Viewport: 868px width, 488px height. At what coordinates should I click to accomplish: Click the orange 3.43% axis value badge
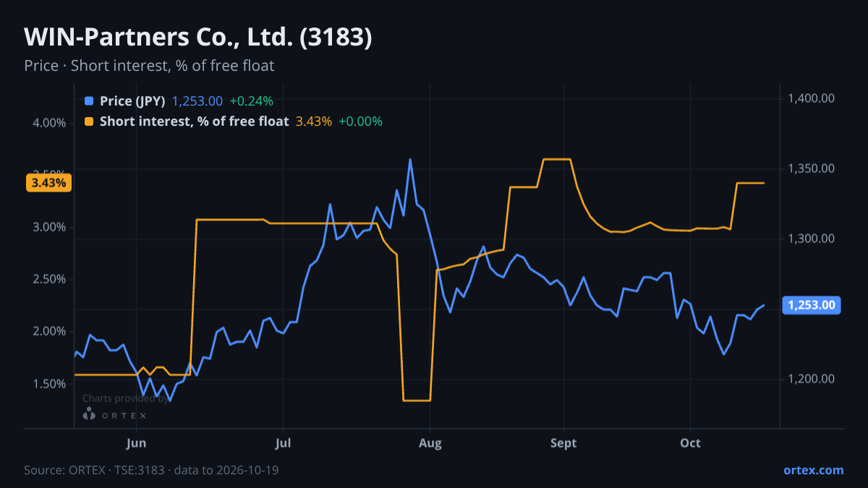[49, 183]
